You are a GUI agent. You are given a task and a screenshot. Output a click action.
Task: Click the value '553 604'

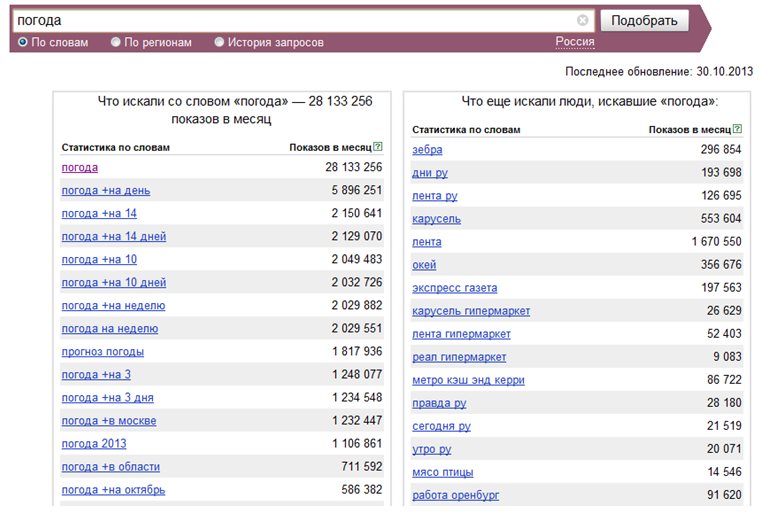(721, 219)
